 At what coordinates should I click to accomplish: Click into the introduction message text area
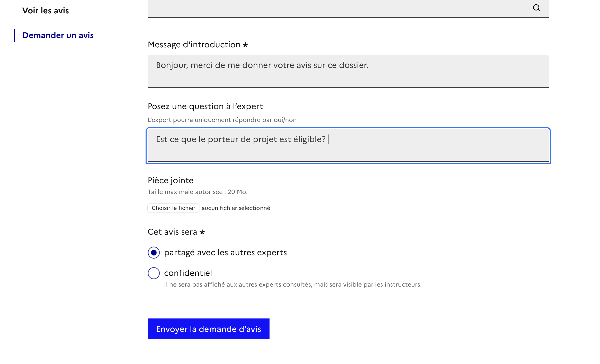click(348, 71)
